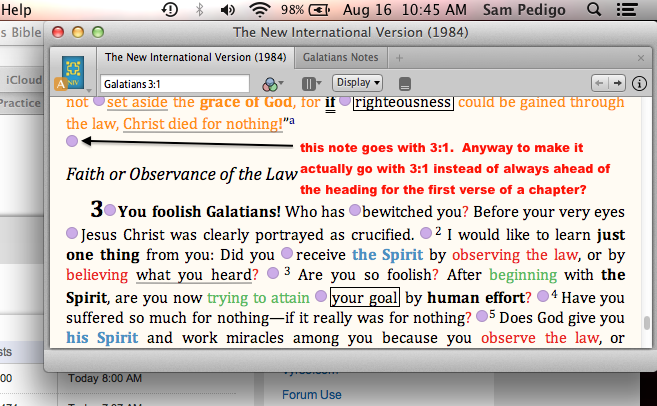The image size is (657, 406).
Task: Open note dot before 'You foolish Galatians'
Action: (x=110, y=210)
